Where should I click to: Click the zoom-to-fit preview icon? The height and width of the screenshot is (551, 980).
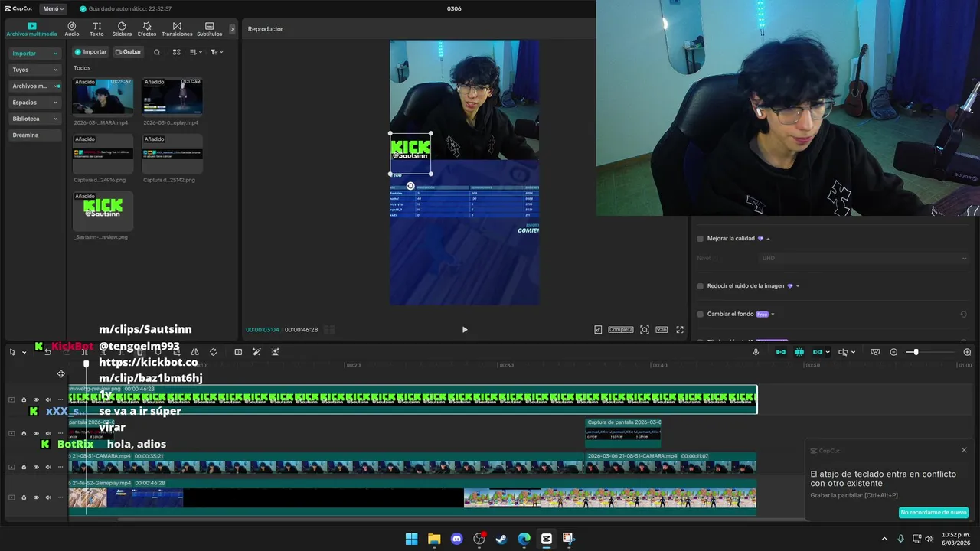[x=645, y=330]
